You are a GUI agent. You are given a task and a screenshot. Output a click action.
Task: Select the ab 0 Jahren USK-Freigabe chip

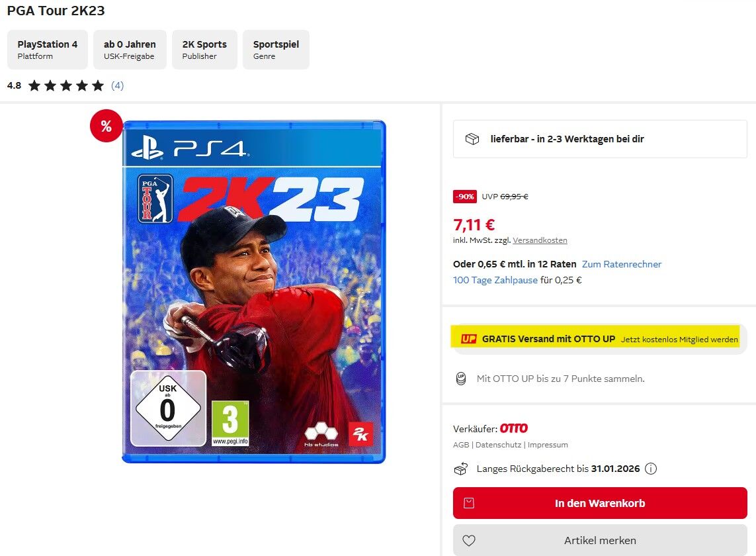click(x=130, y=50)
